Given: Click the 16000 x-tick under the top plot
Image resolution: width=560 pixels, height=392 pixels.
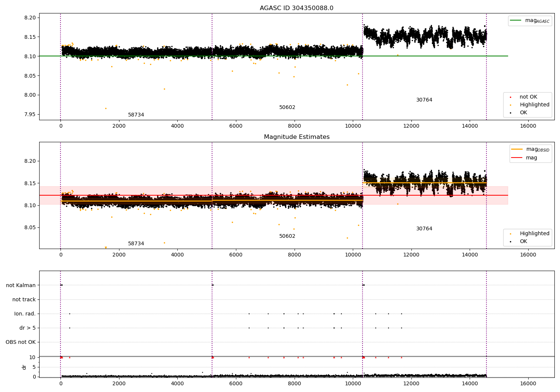Looking at the screenshot, I should (x=528, y=126).
